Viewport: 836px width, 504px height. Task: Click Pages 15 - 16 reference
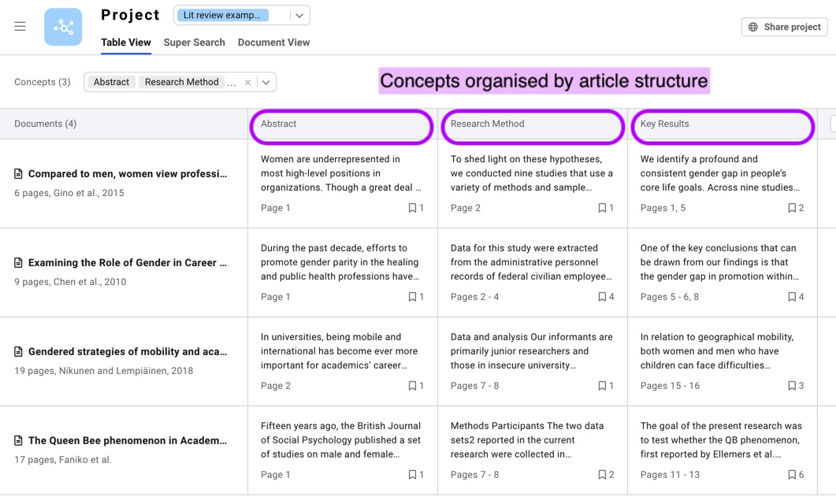point(670,386)
